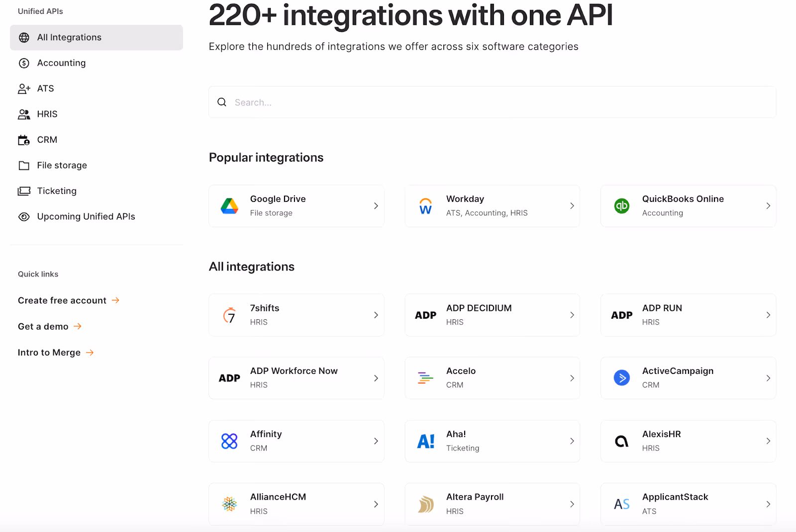Image resolution: width=796 pixels, height=532 pixels.
Task: Click "ATS, Accounting, HRIS" under Workday
Action: 487,213
